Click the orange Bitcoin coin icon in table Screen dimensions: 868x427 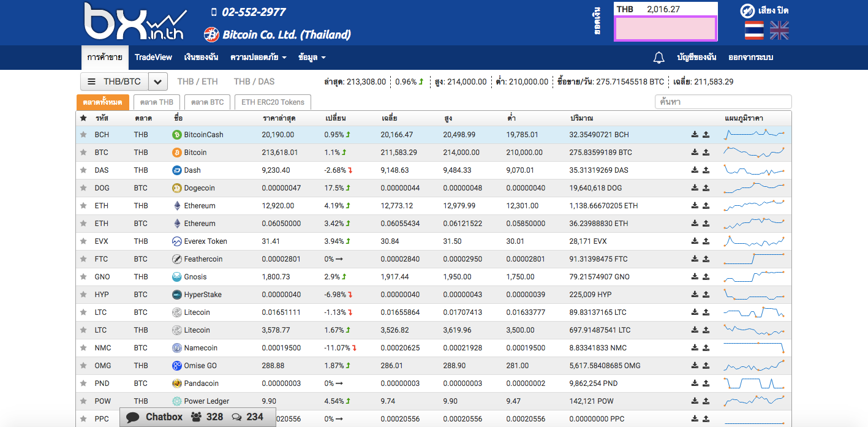[177, 153]
